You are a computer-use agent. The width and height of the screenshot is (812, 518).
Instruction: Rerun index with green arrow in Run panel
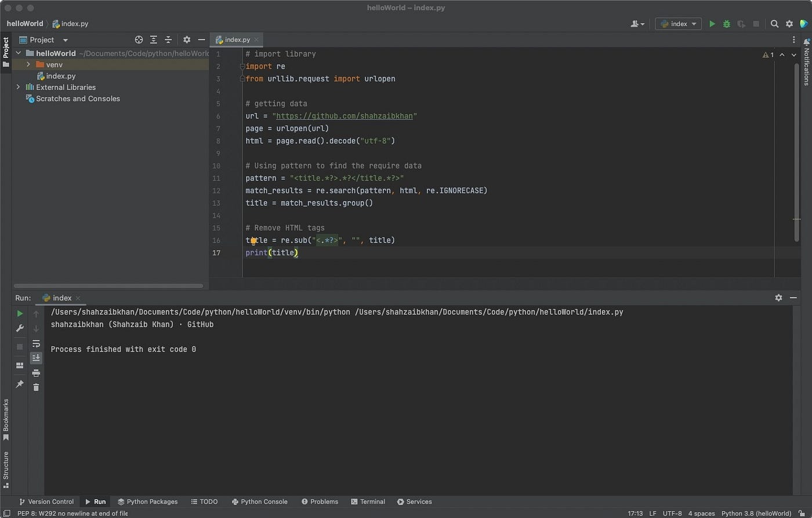click(20, 314)
